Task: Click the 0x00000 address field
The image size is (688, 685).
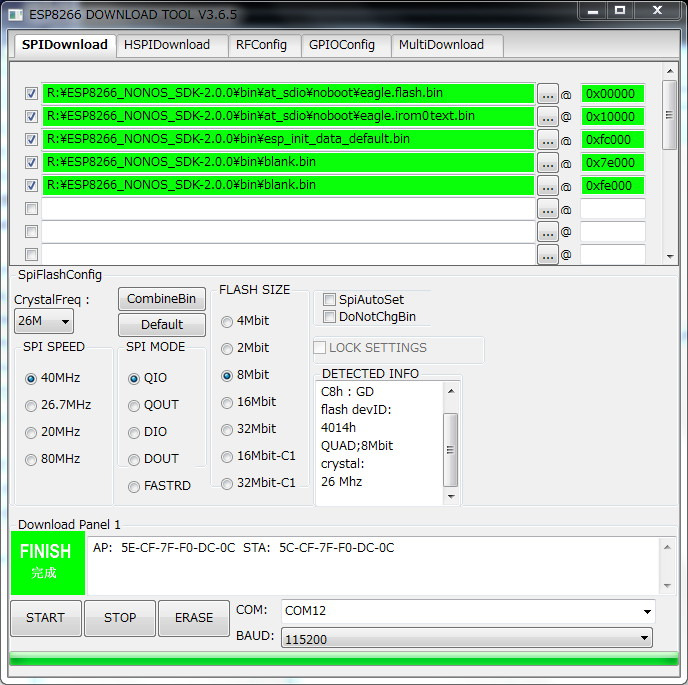Action: coord(613,94)
